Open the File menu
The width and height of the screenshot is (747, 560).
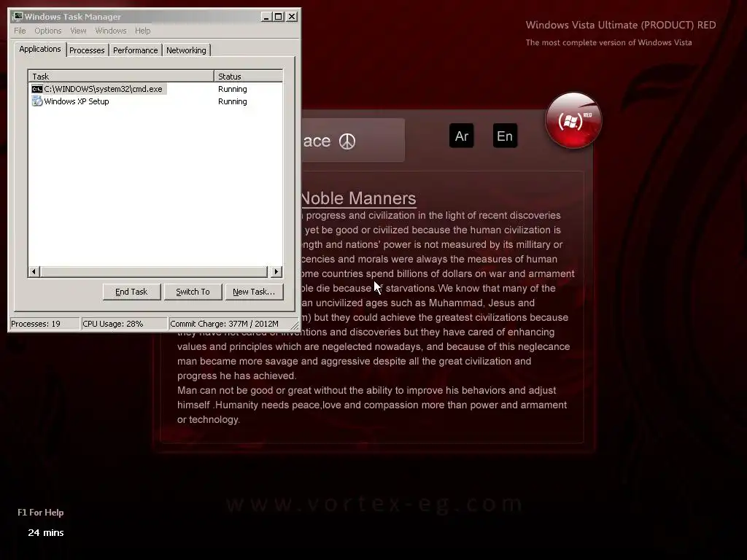click(x=20, y=31)
